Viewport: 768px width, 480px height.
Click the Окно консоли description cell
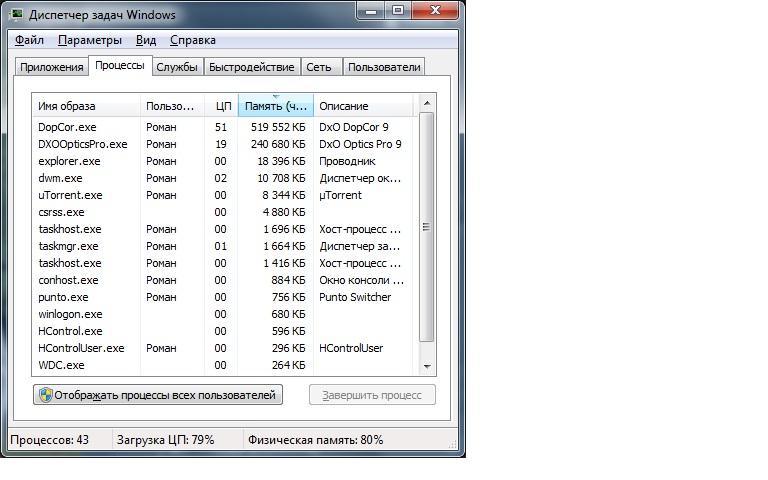point(361,280)
